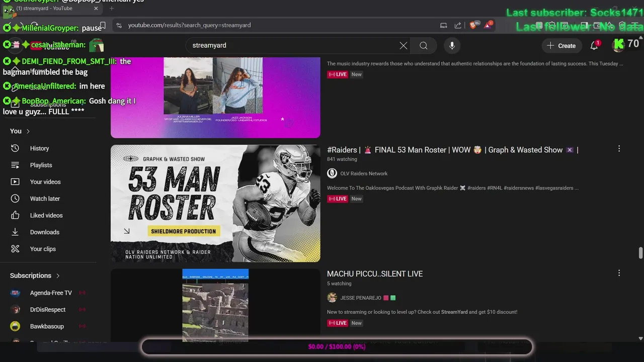Screen dimensions: 644x362
Task: Open Your videos via its icon
Action: coord(15,182)
